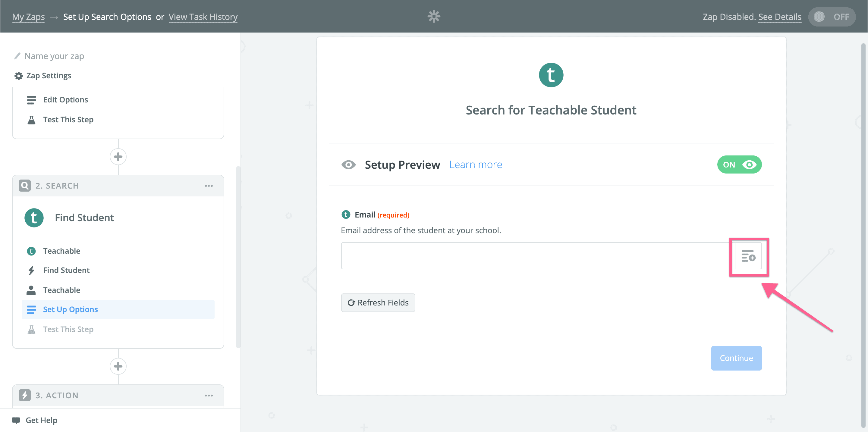Screen dimensions: 868x432
Task: Click the Continue button
Action: tap(736, 358)
